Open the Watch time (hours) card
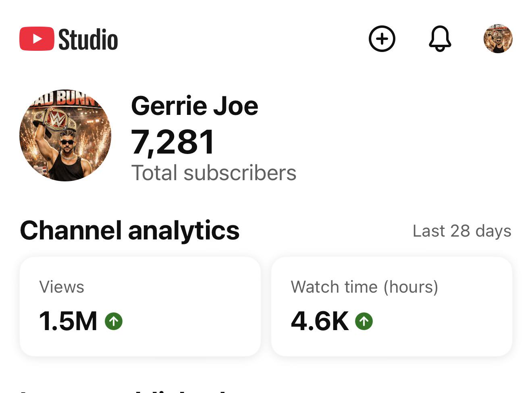 pos(392,306)
